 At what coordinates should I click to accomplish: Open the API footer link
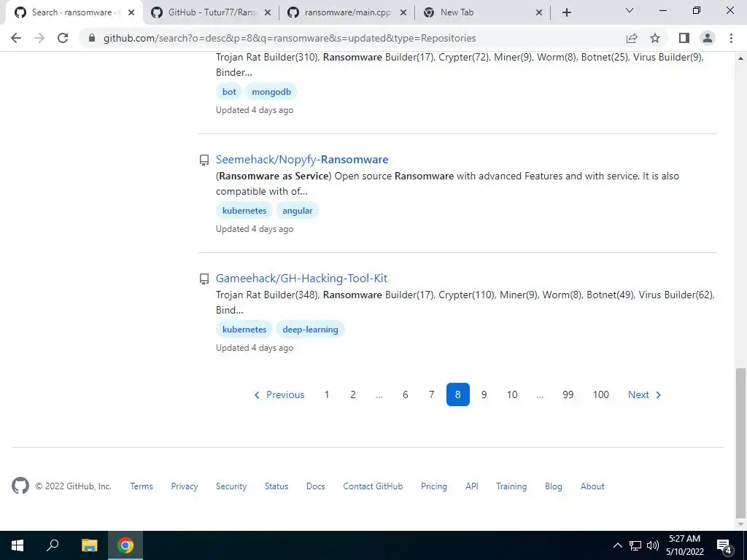click(x=472, y=486)
